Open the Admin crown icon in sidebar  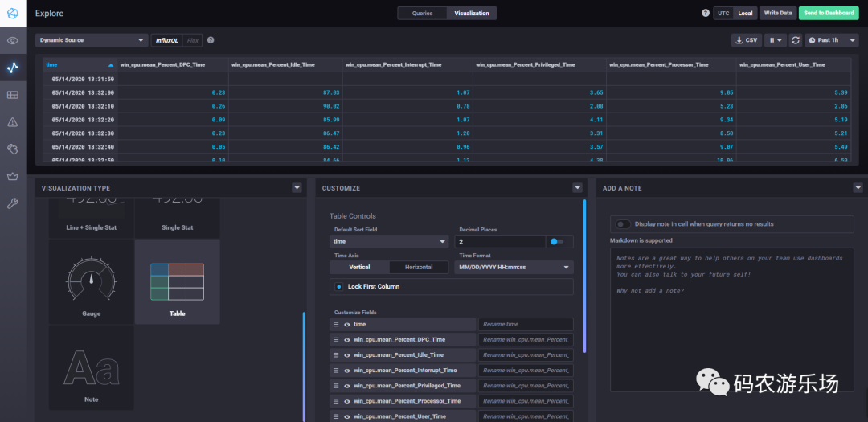point(12,177)
